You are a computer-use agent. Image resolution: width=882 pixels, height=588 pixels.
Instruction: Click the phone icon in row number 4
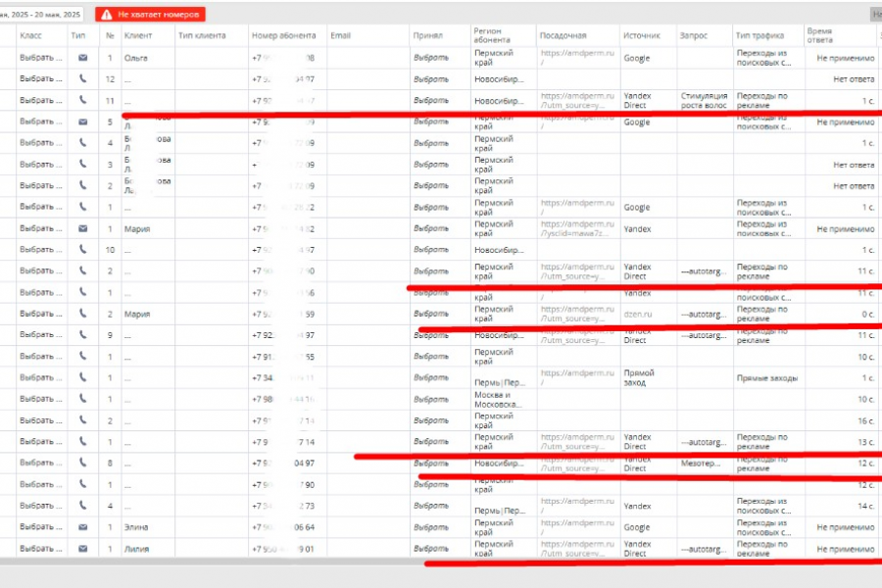click(82, 143)
